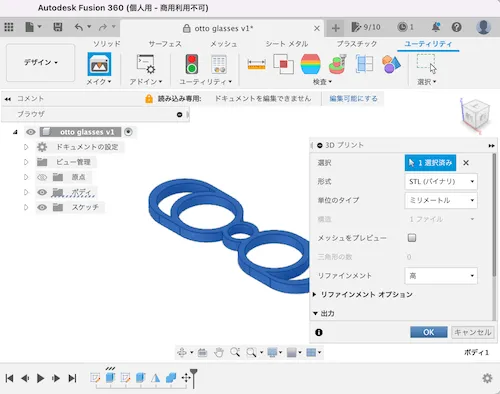The image size is (500, 394).
Task: Click the timeline position marker
Action: [194, 378]
